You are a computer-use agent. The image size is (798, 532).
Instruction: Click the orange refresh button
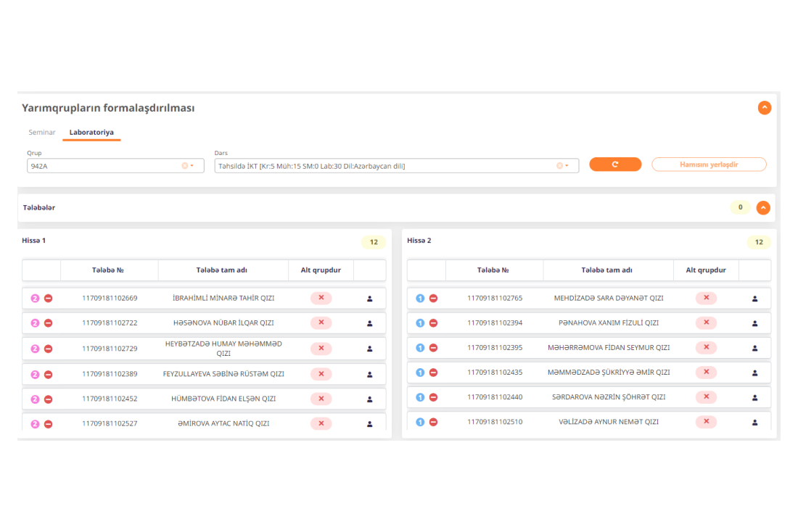615,165
